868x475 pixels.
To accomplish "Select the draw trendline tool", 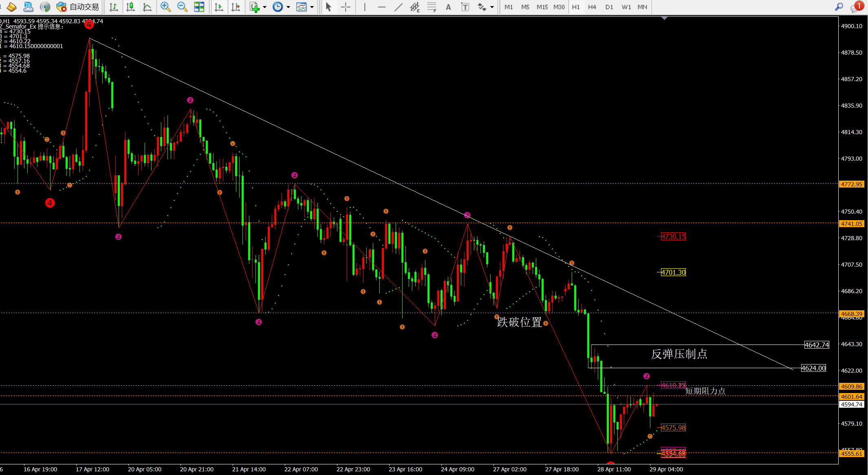I will point(398,7).
